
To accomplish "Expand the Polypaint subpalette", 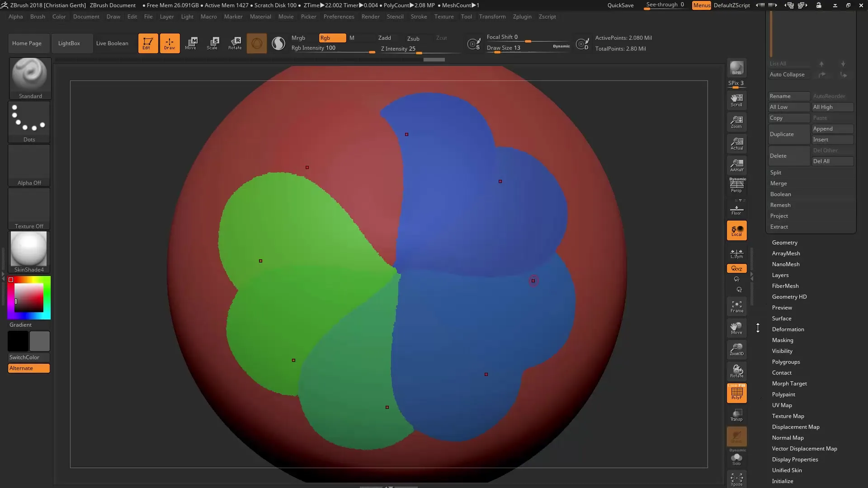I will 783,394.
